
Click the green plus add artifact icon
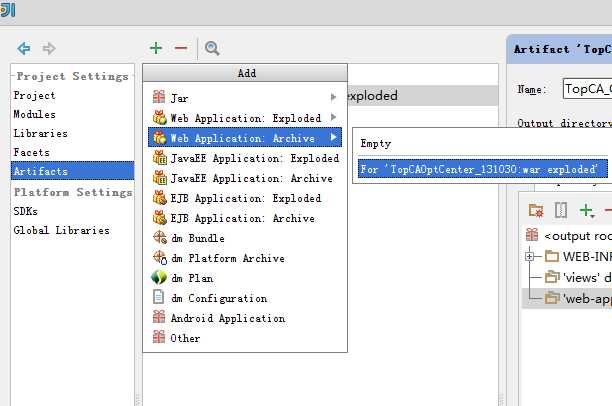click(156, 48)
